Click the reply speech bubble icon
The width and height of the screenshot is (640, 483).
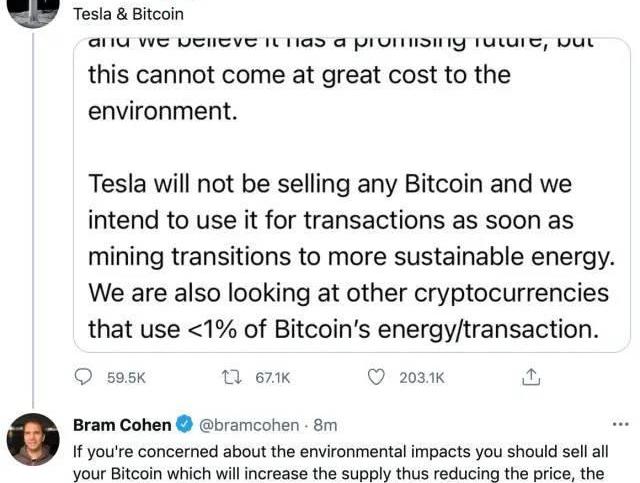(x=83, y=378)
